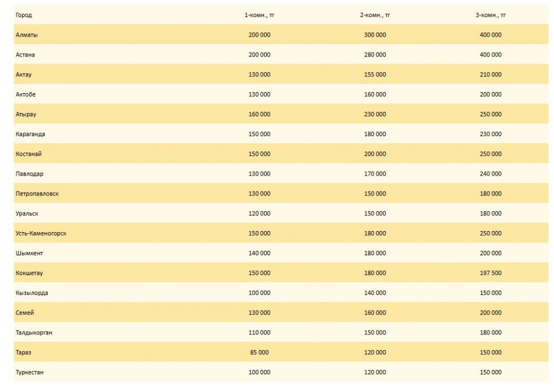Image resolution: width=554 pixels, height=392 pixels.
Task: Click the Туркестан city name
Action: click(x=30, y=372)
